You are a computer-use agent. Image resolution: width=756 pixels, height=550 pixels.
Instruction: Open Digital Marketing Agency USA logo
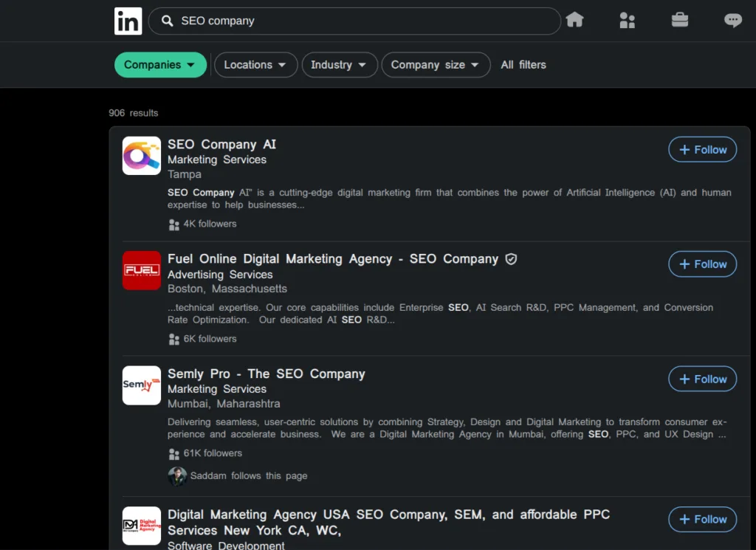141,526
